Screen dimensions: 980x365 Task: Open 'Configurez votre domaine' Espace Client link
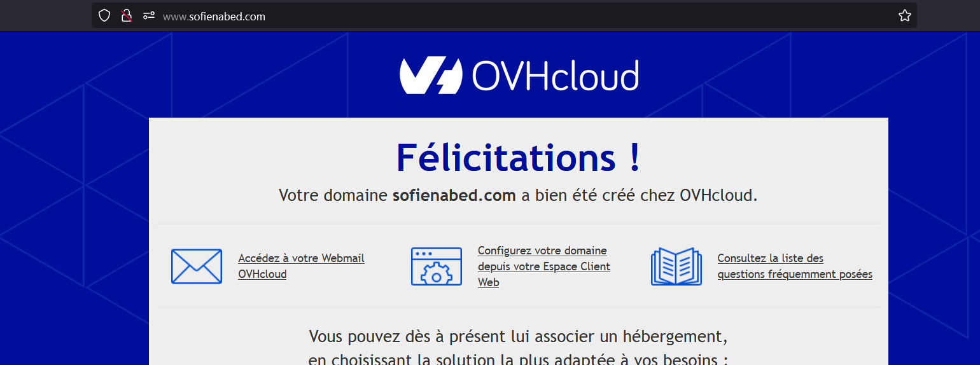[543, 266]
